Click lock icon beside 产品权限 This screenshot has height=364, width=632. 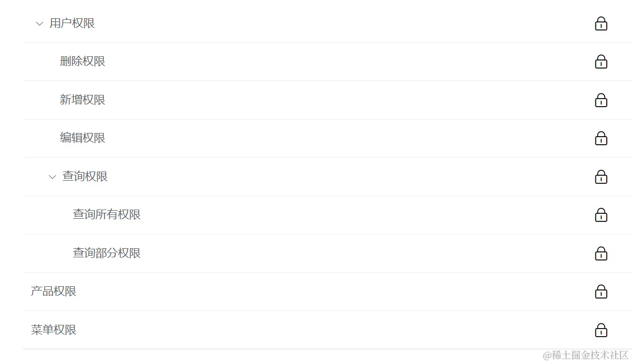(x=601, y=292)
